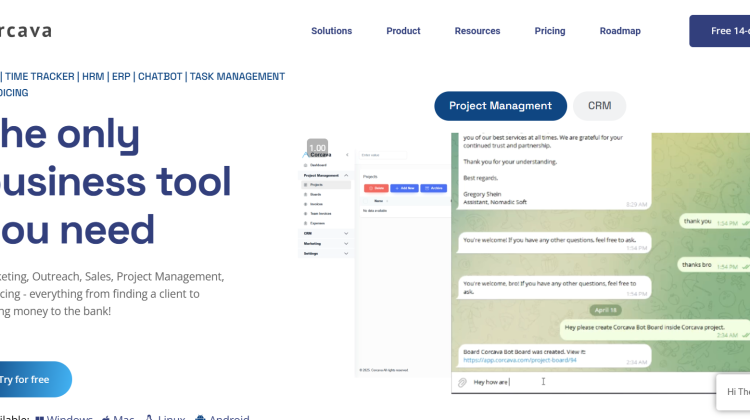
Task: Open the Roadmap page
Action: (x=620, y=31)
